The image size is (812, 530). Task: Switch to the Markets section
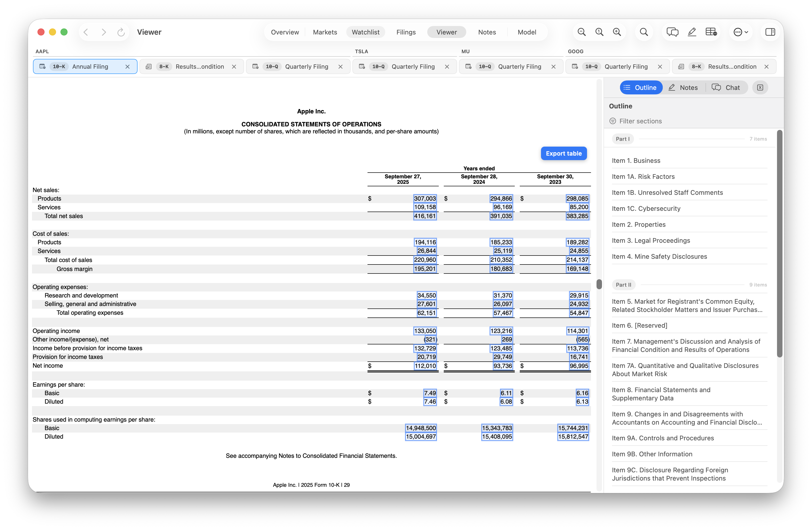pos(325,32)
